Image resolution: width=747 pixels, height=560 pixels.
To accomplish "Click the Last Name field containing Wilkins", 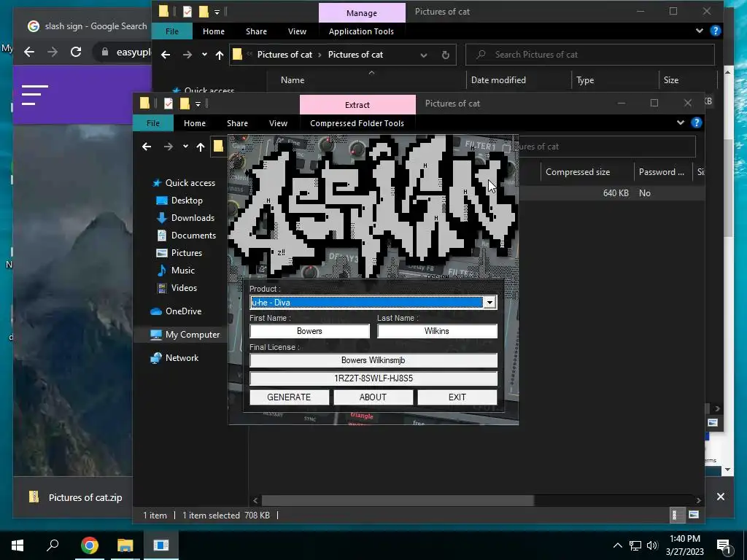I will (437, 331).
